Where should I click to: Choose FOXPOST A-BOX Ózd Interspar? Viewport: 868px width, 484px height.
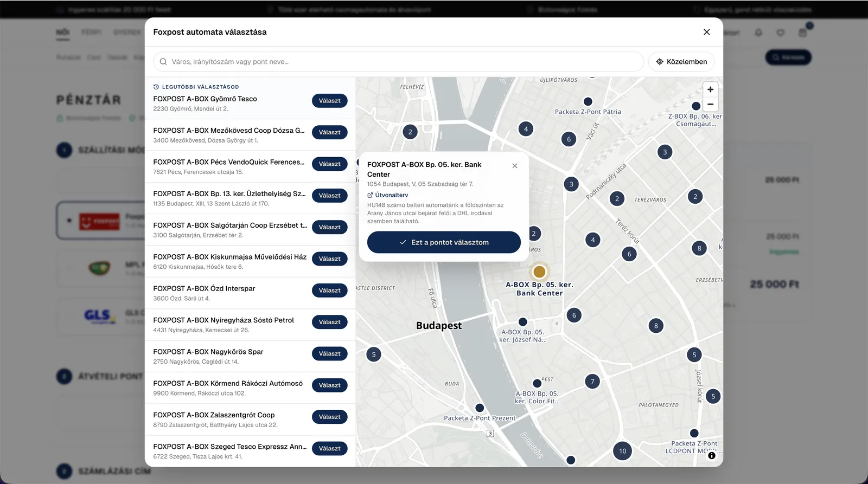pos(330,291)
